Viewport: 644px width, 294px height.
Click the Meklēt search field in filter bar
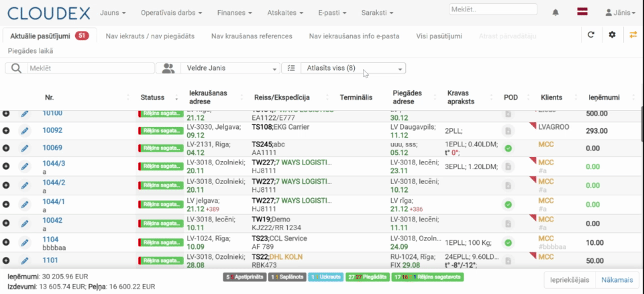point(91,68)
